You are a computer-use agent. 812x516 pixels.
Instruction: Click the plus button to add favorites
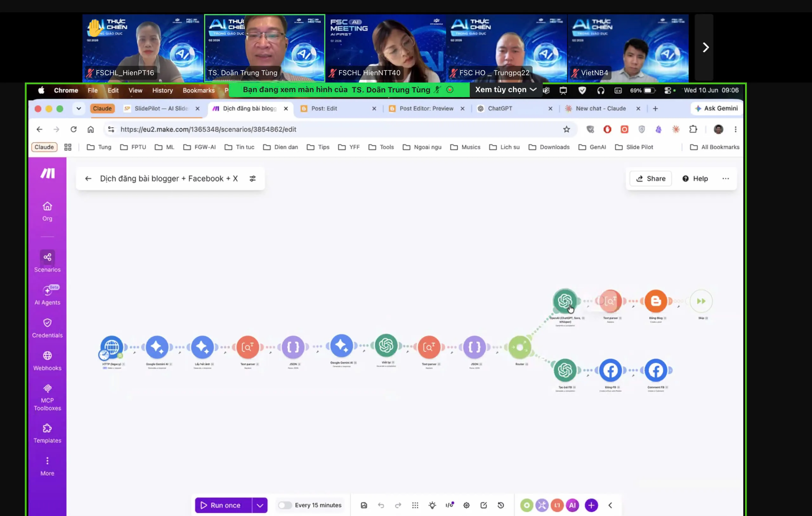[x=591, y=505]
